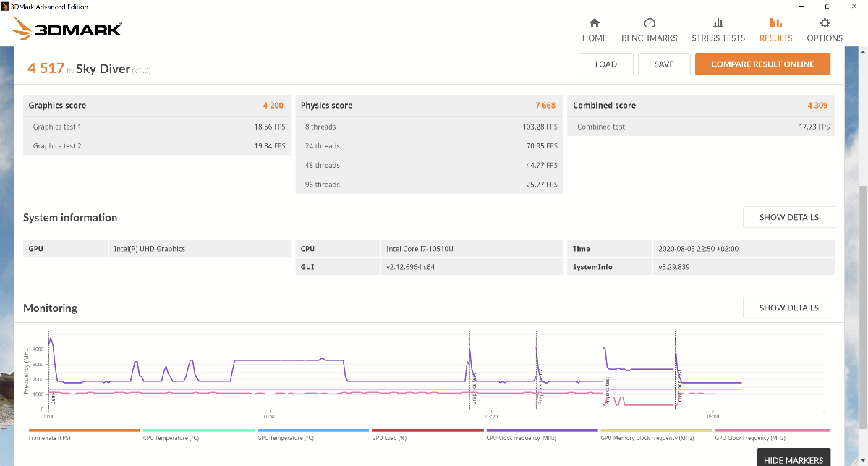Hide markers on the monitoring chart
Viewport: 868px width, 466px height.
click(793, 459)
